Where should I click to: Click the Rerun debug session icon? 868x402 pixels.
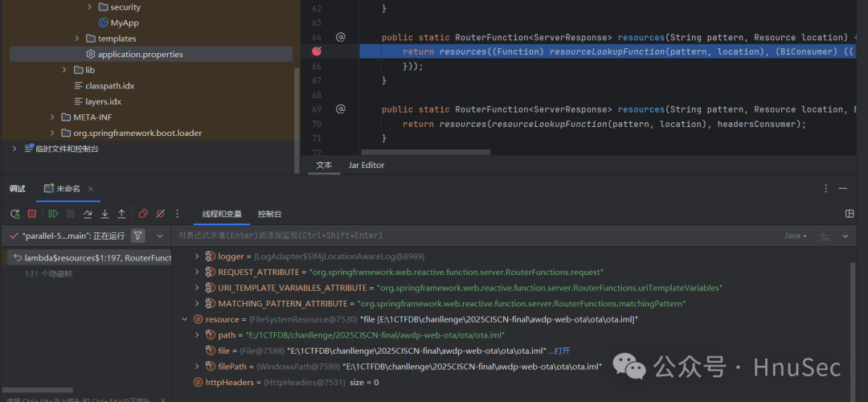click(15, 214)
